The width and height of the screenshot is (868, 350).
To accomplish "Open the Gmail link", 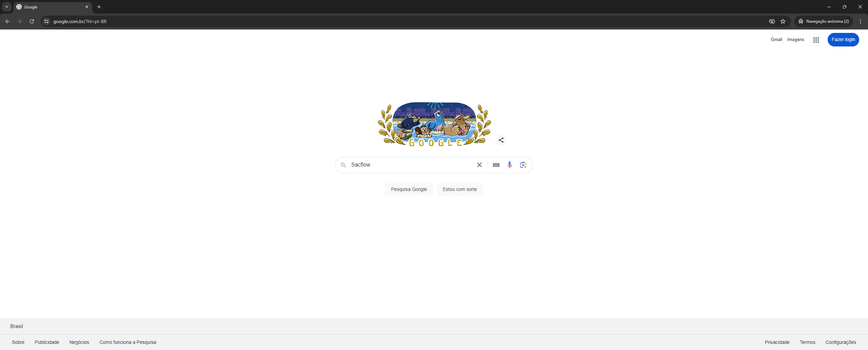I will click(776, 40).
